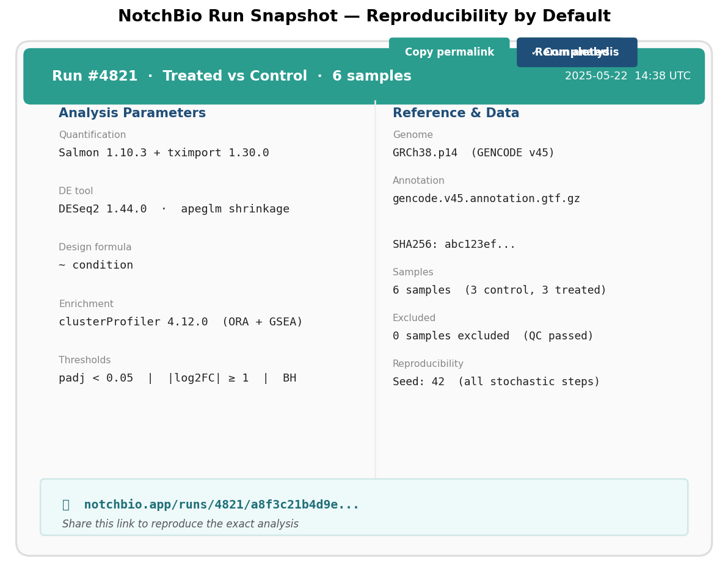The height and width of the screenshot is (572, 728).
Task: Click the link icon before the notchbio.app URL
Action: [x=66, y=505]
